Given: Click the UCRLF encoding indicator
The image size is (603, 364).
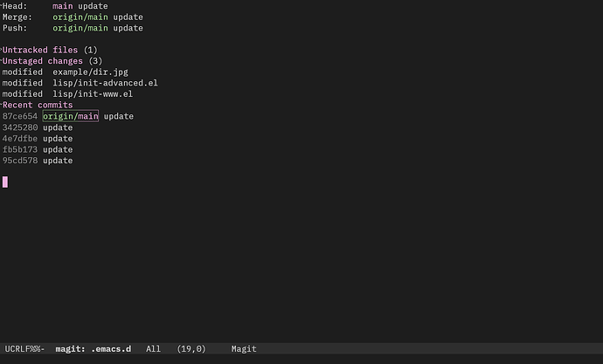Looking at the screenshot, I should 17,349.
